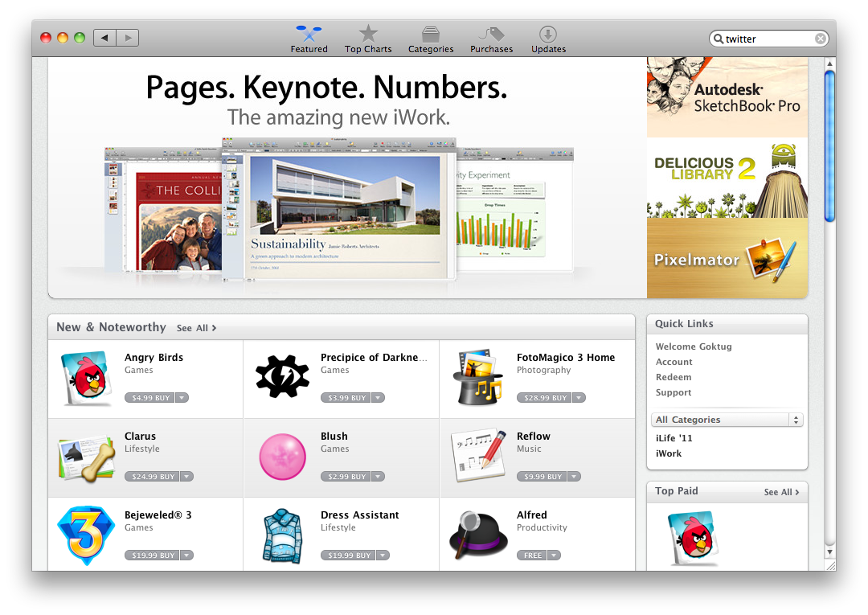Image resolution: width=868 pixels, height=615 pixels.
Task: Open the Alfred bowler hat icon
Action: pos(477,535)
